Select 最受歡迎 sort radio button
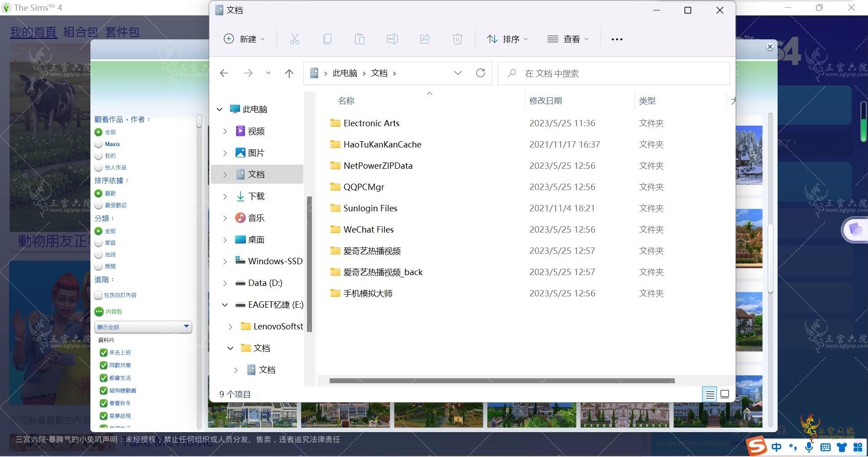The height and width of the screenshot is (457, 868). [x=99, y=205]
